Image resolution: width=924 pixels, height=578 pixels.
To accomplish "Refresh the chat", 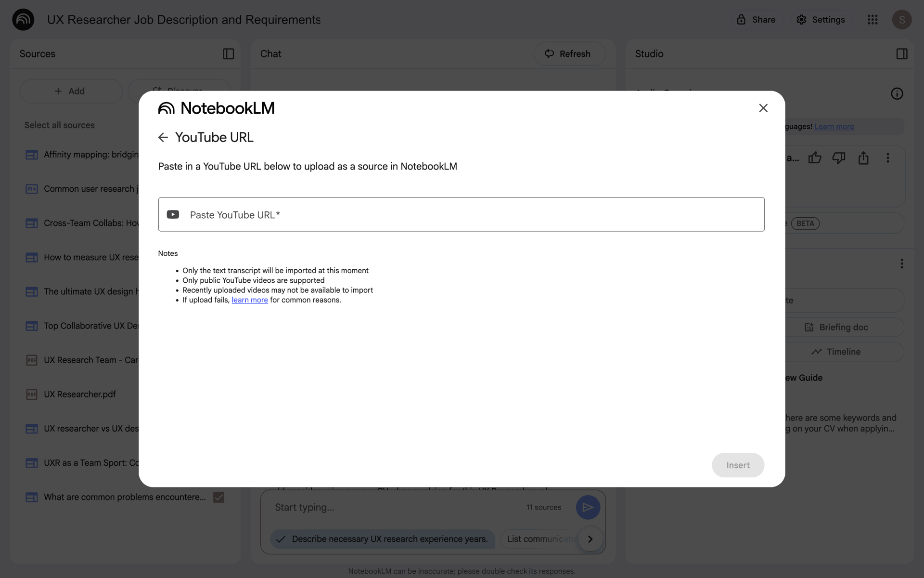I will tap(569, 54).
